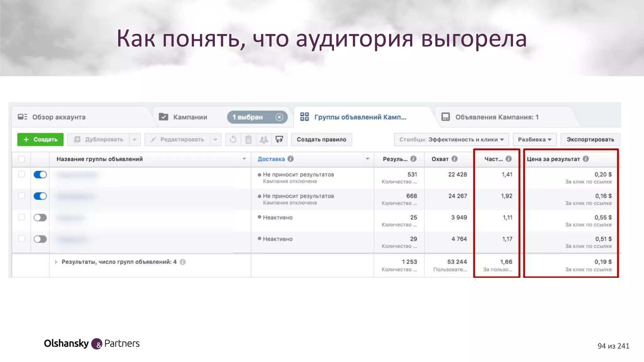Click the Дублировать button

point(98,140)
